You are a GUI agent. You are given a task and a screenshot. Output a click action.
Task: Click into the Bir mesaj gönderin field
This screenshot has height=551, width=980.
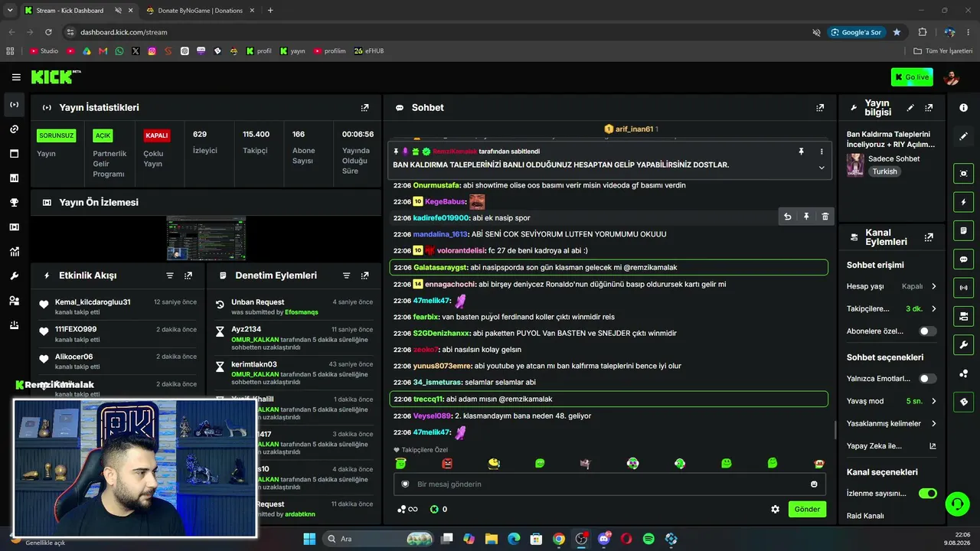pyautogui.click(x=610, y=484)
